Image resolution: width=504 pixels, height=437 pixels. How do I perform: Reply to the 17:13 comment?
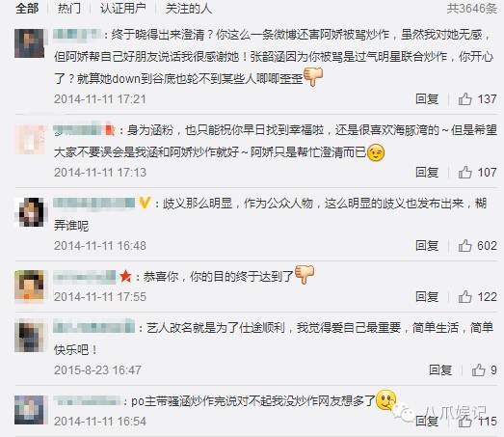pyautogui.click(x=427, y=173)
